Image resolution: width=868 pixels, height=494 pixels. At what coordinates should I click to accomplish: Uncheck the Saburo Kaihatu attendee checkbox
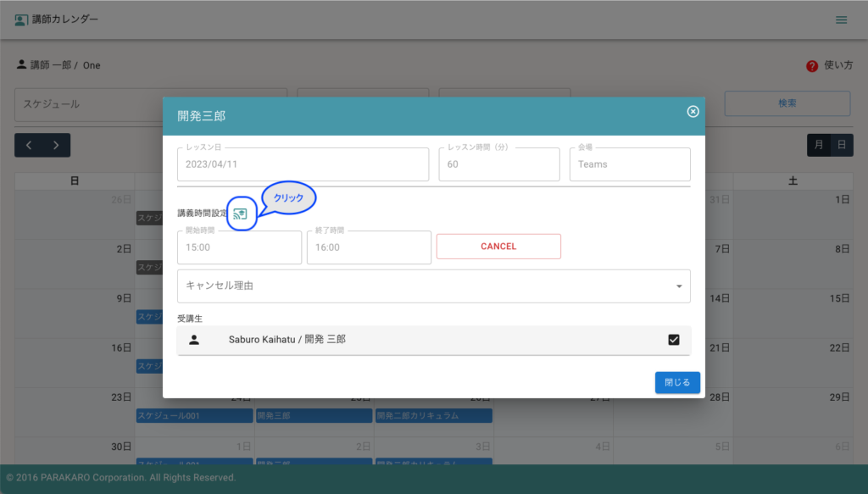(x=674, y=340)
